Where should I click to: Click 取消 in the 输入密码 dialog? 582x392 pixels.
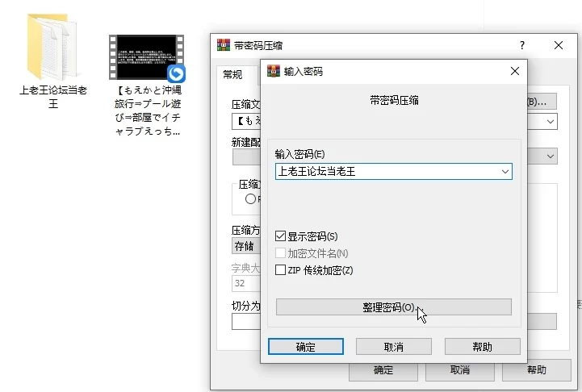[394, 347]
